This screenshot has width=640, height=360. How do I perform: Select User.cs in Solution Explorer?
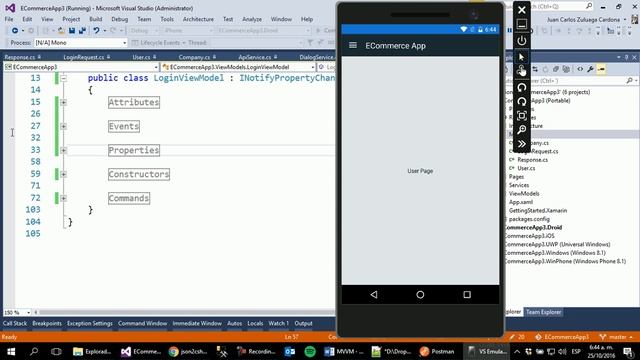[x=526, y=168]
